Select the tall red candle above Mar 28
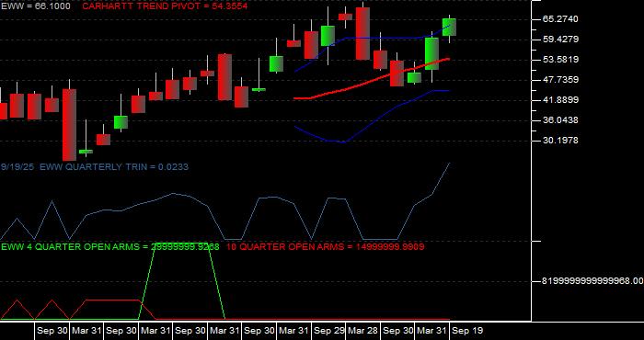The height and width of the screenshot is (340, 644). [362, 34]
